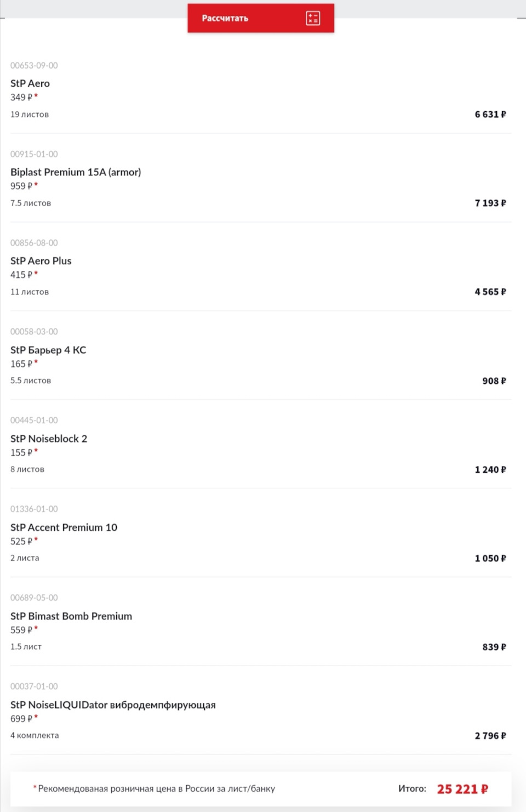Click the 7 193 ₽ Biplast subtotal

pos(490,203)
